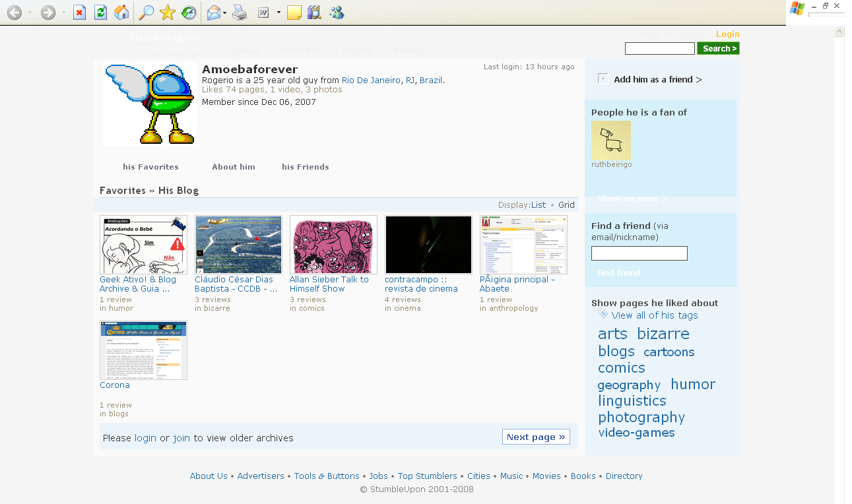Screen dimensions: 852x504
Task: Click the Find a friend input field
Action: pyautogui.click(x=639, y=253)
